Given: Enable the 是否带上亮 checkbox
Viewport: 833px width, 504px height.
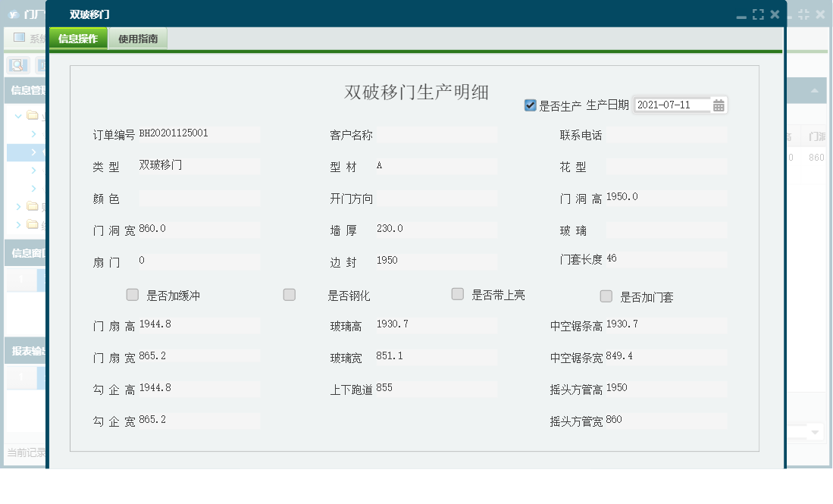Looking at the screenshot, I should click(x=457, y=295).
